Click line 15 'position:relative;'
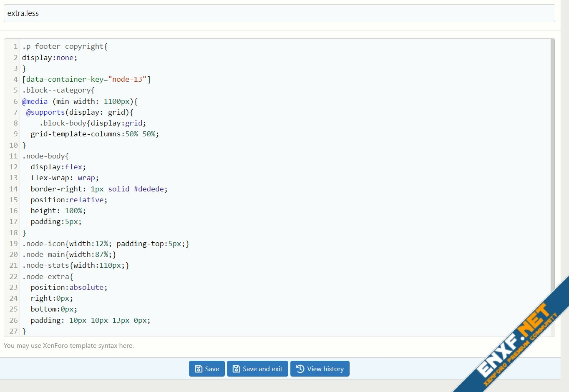The height and width of the screenshot is (392, 569). 69,200
